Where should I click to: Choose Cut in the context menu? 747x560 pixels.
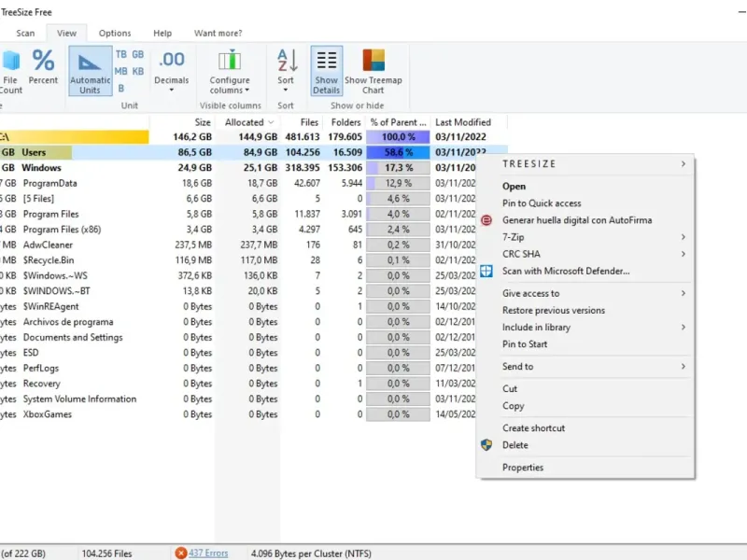pyautogui.click(x=585, y=389)
